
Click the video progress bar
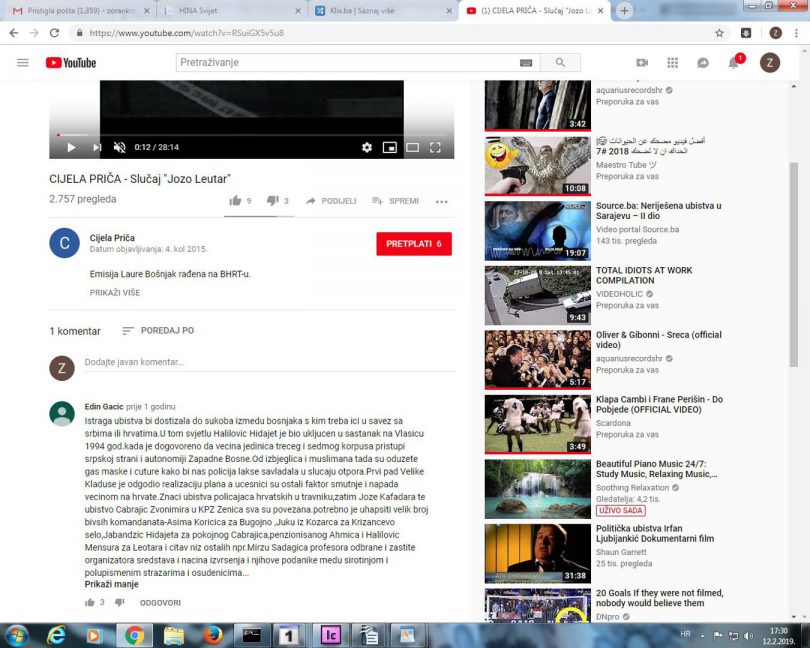pyautogui.click(x=250, y=134)
